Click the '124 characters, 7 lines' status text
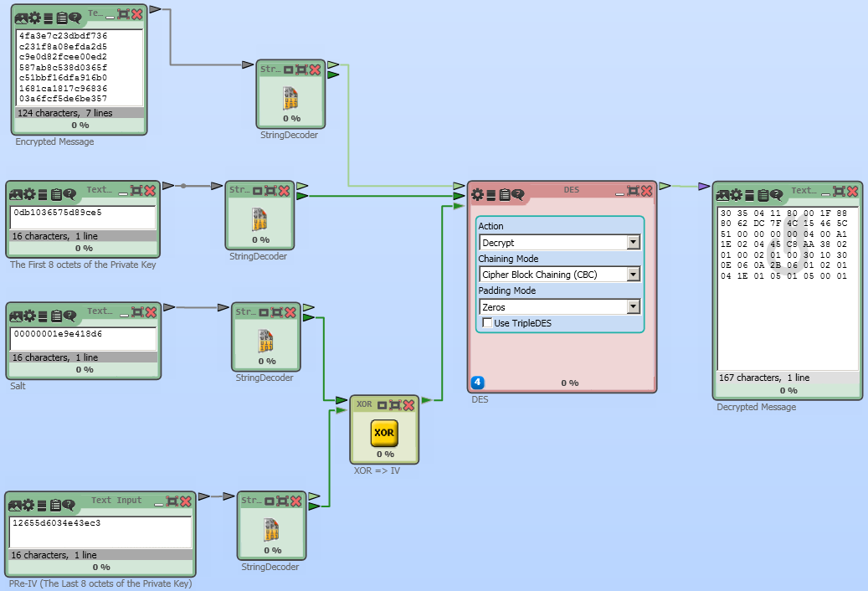The height and width of the screenshot is (591, 868). tap(64, 113)
